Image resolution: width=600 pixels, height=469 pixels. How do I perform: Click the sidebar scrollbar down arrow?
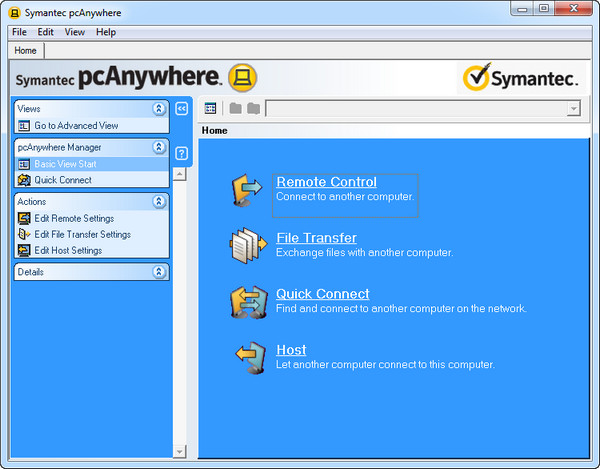(179, 451)
